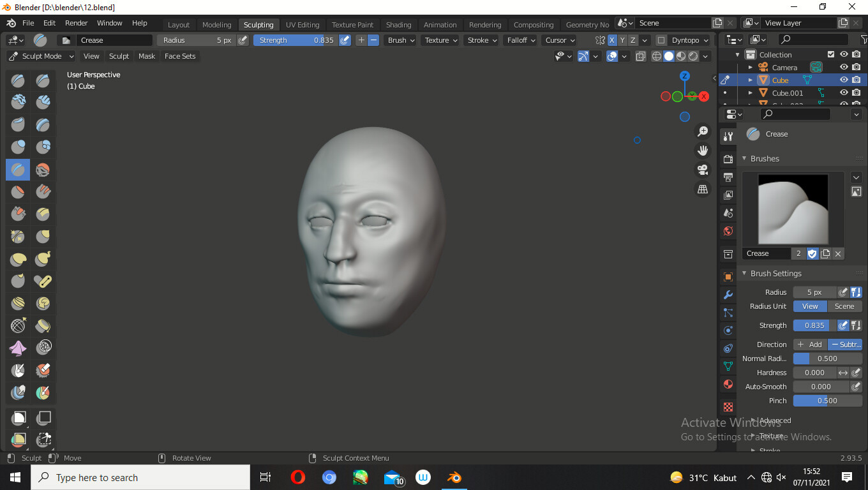Expand the Cube.001 tree item
This screenshot has height=490, width=868.
click(751, 93)
